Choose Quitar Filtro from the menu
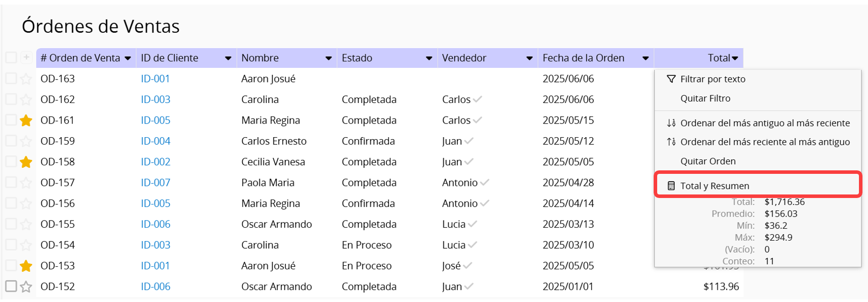Image resolution: width=868 pixels, height=302 pixels. (705, 98)
